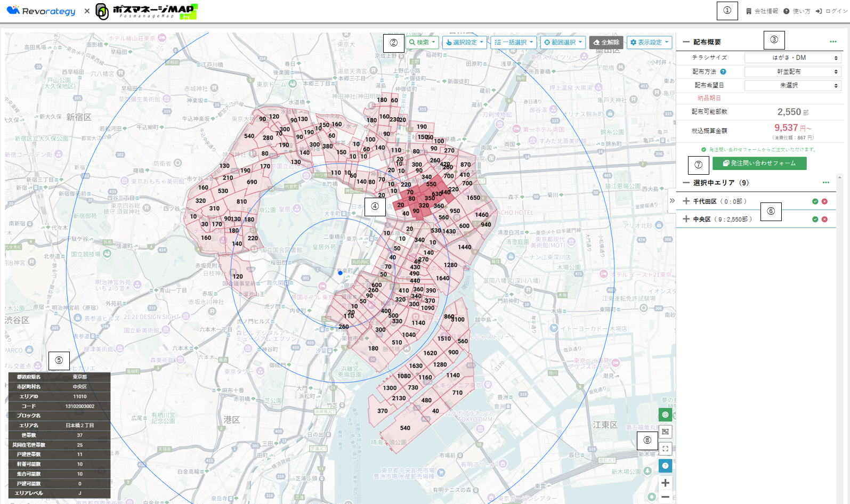This screenshot has width=850, height=504.
Task: Open the 範囲選択 menu
Action: tap(563, 42)
